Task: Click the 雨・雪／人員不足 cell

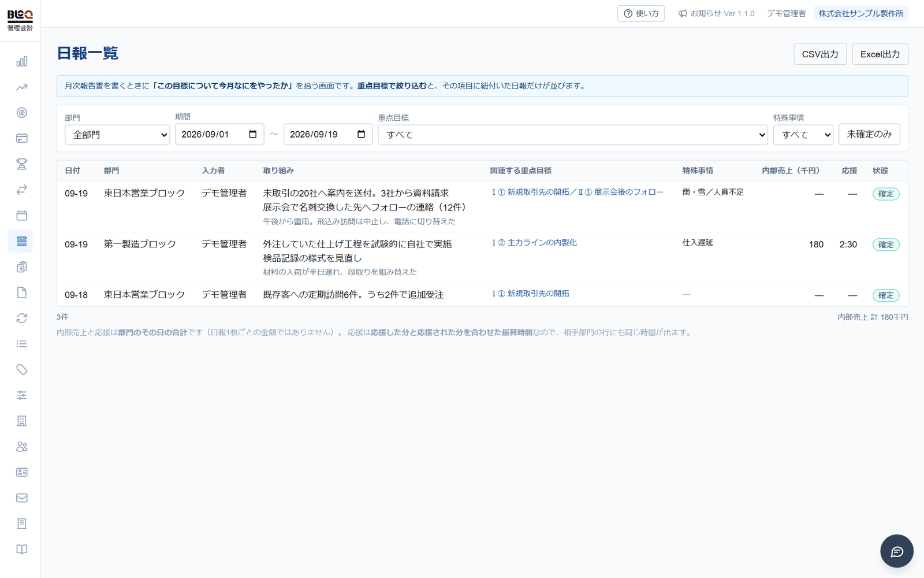Action: click(713, 192)
